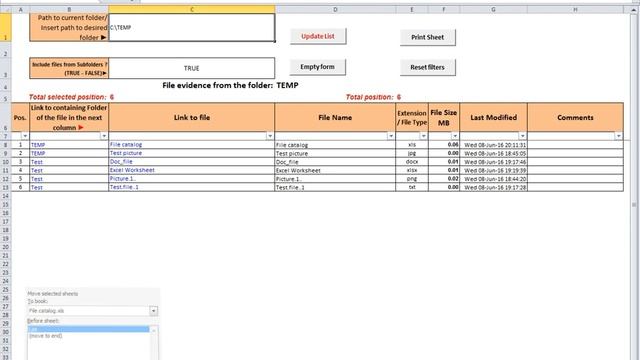The height and width of the screenshot is (360, 640).
Task: Select the date cell ending 19:17:46
Action: (x=493, y=162)
